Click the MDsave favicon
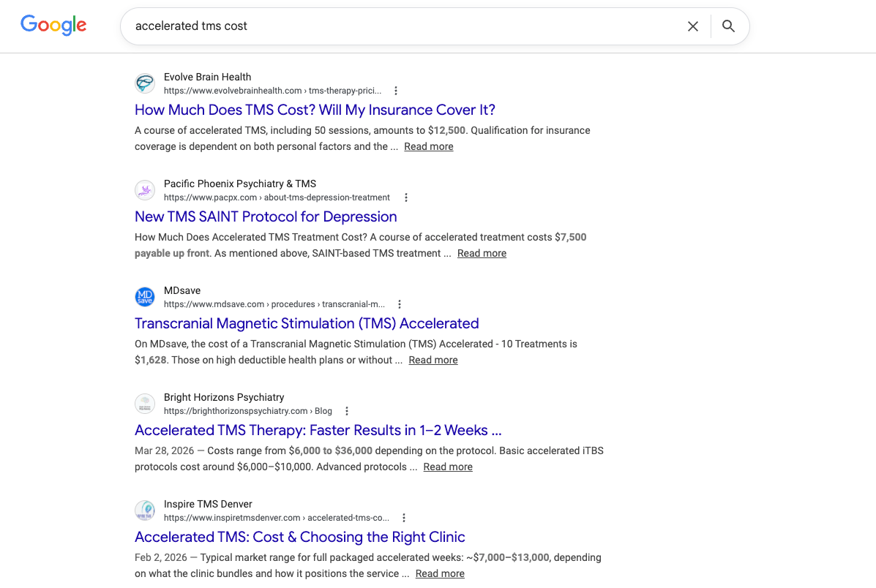 pyautogui.click(x=145, y=296)
